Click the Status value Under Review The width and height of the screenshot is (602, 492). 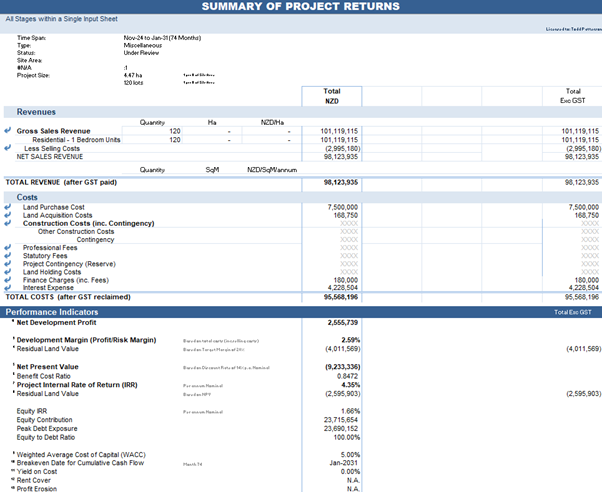tap(141, 53)
